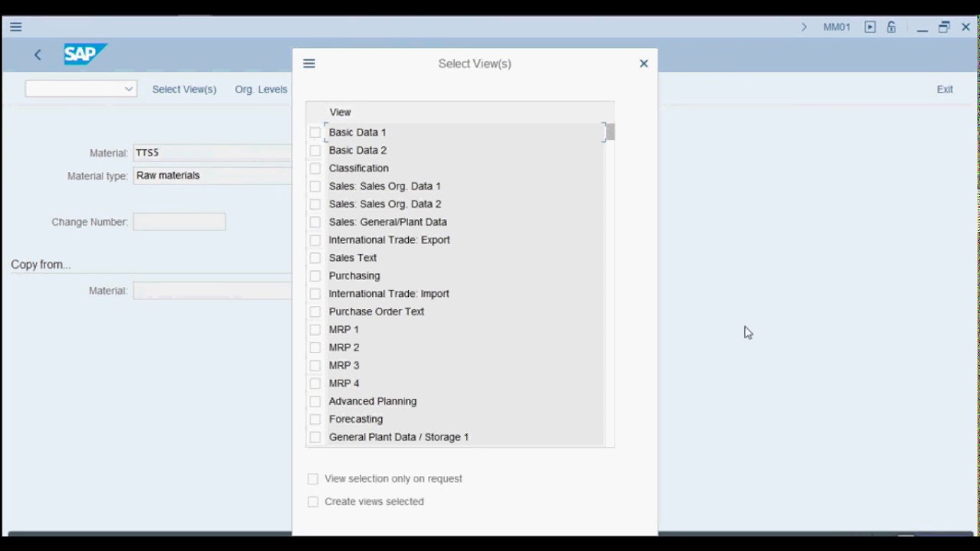Tick the Advanced Planning checkbox
Image resolution: width=980 pixels, height=551 pixels.
coord(315,401)
